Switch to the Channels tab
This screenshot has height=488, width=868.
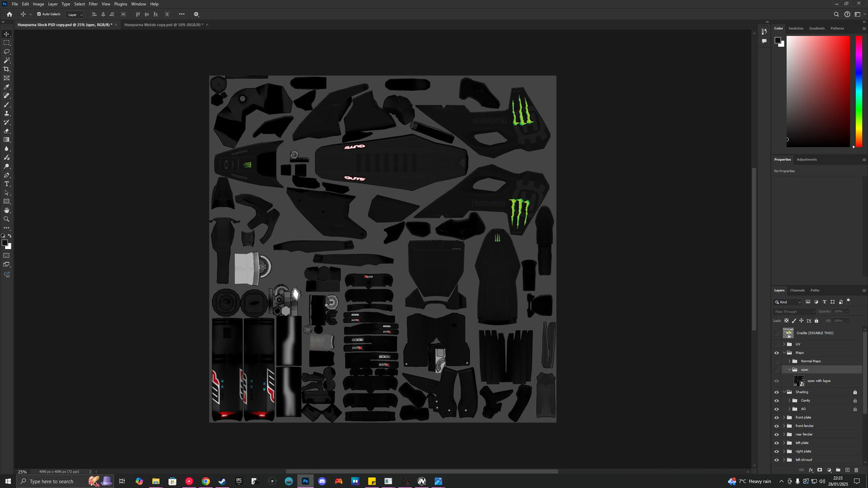tap(797, 290)
